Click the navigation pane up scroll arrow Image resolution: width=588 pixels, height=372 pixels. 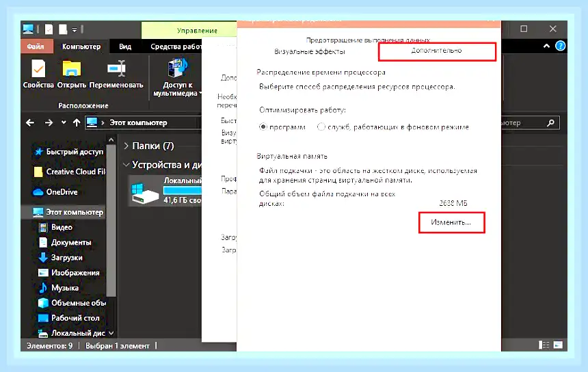[111, 140]
